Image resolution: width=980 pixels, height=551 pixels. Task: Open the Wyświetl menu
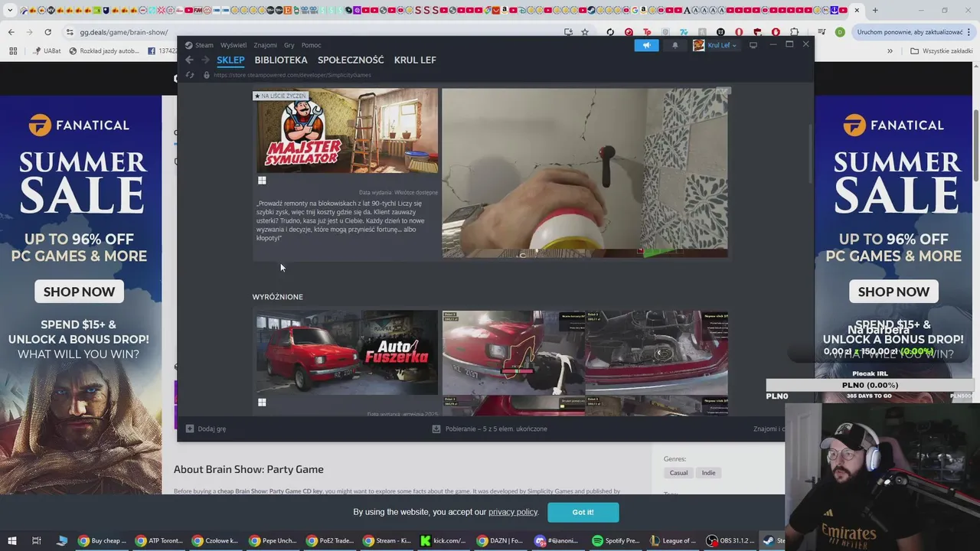click(x=234, y=45)
